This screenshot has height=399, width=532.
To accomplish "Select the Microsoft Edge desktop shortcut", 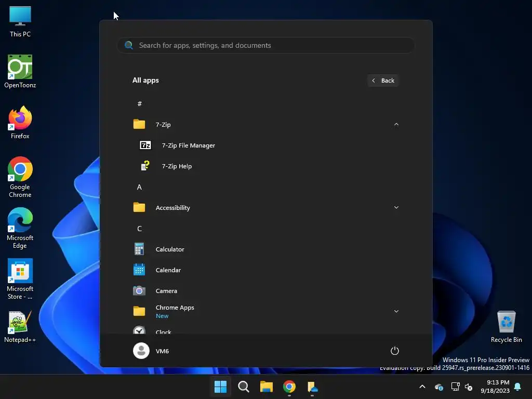I will point(20,228).
